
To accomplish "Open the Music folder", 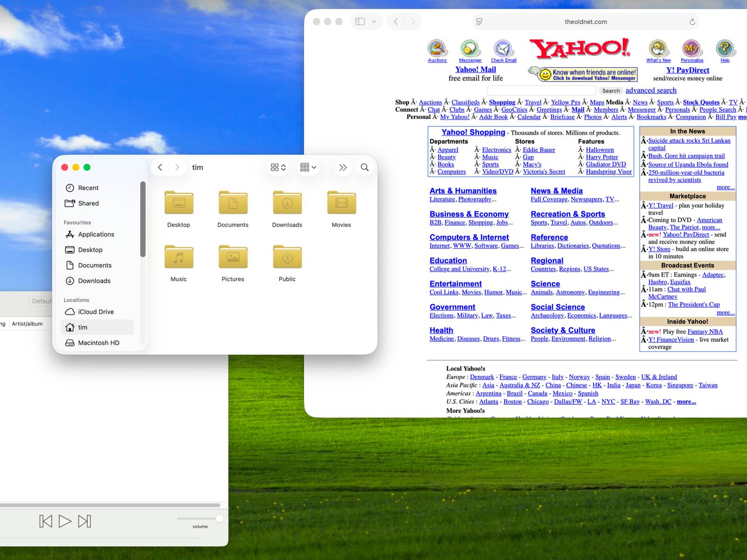I will coord(178,257).
